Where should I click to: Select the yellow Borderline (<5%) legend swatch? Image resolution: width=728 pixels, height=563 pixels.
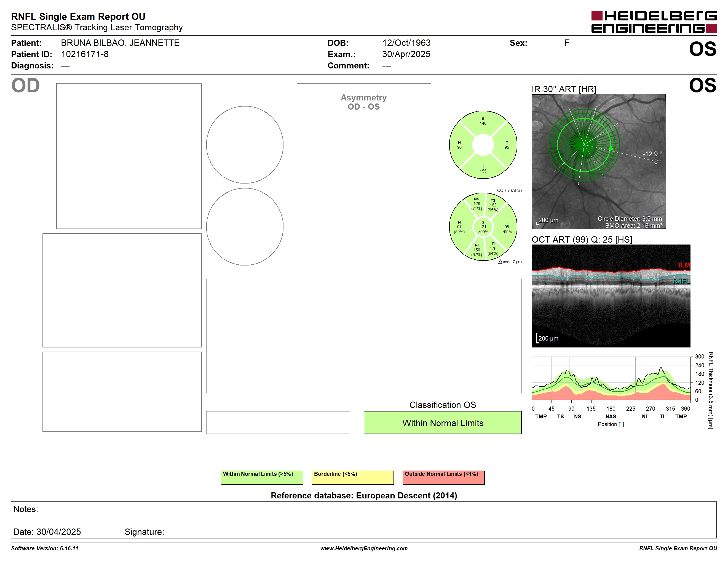(353, 477)
